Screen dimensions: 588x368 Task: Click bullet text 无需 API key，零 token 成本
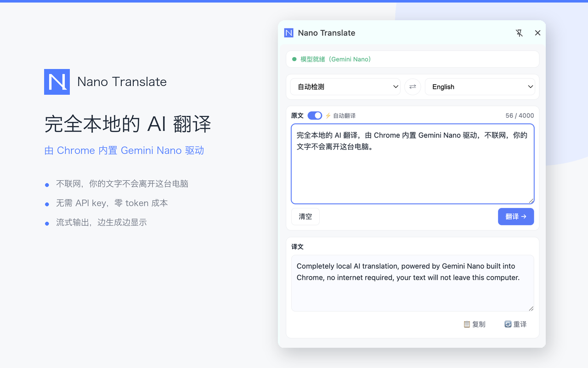pyautogui.click(x=112, y=203)
